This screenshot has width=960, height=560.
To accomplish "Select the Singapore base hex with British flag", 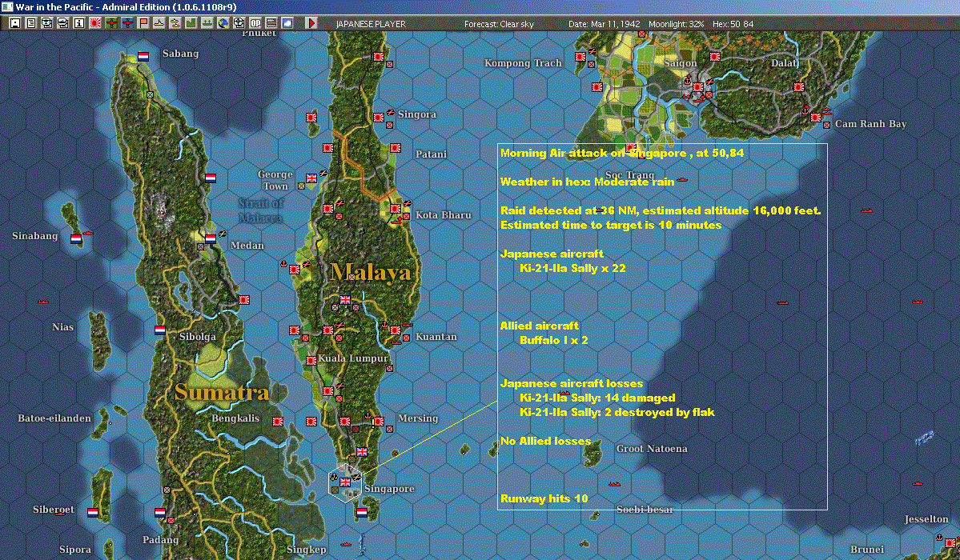I will [345, 482].
